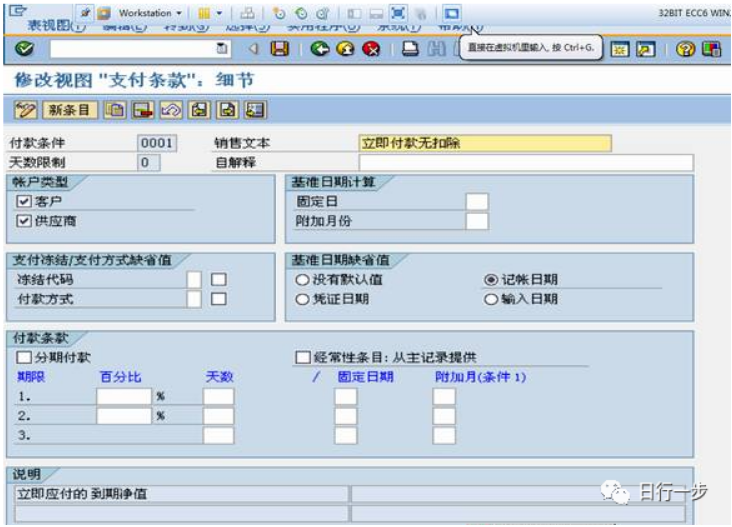Click the 百分比 field in row 2

[124, 416]
